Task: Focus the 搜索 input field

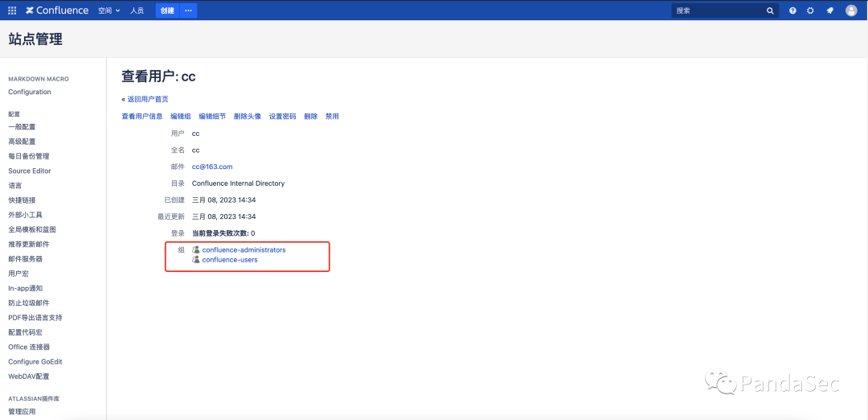Action: click(x=725, y=10)
